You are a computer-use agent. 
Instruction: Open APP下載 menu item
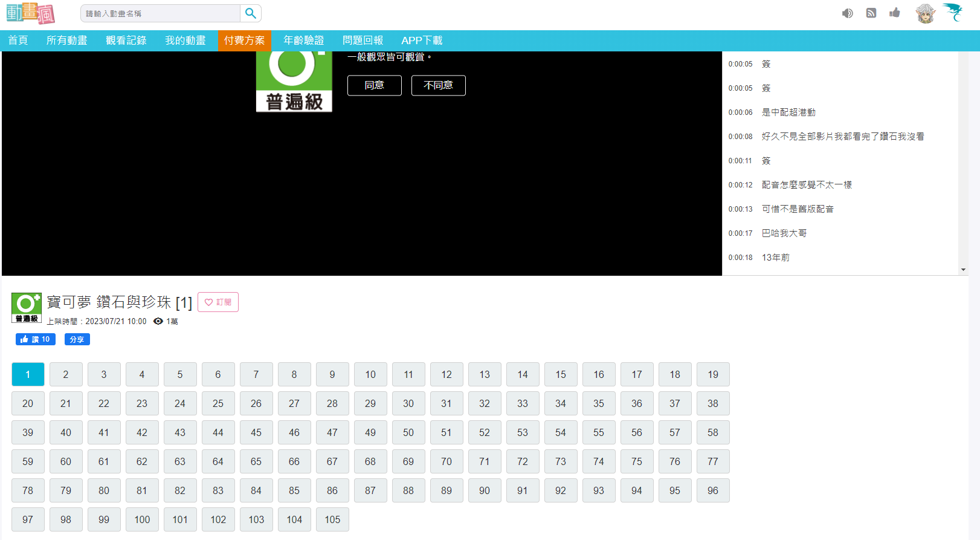tap(422, 41)
